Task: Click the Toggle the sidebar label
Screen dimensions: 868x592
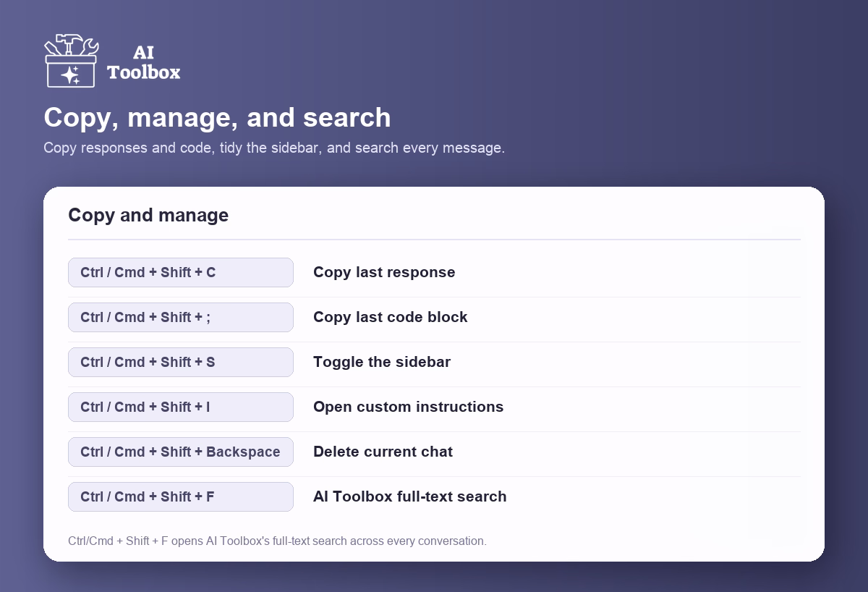Action: tap(382, 362)
